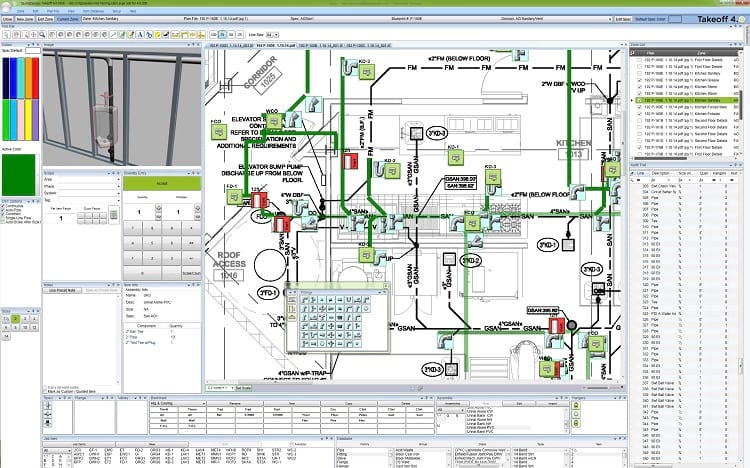
Task: Open the Edit menu
Action: click(35, 11)
